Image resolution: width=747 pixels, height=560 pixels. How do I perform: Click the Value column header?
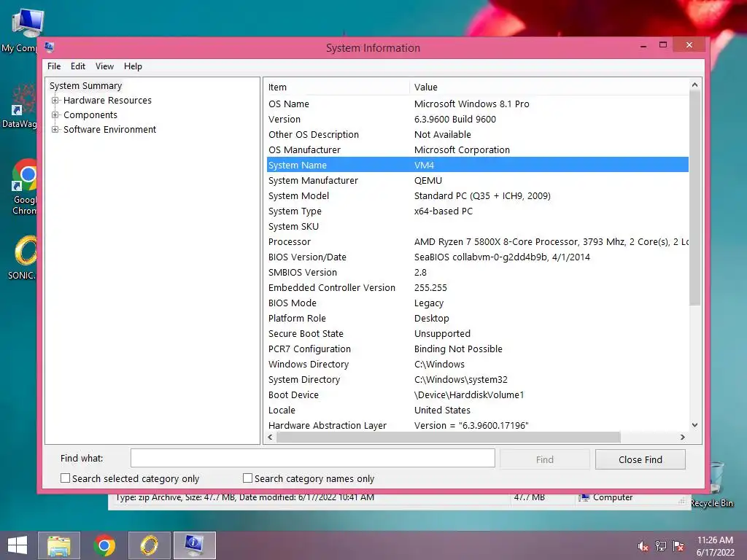point(549,87)
